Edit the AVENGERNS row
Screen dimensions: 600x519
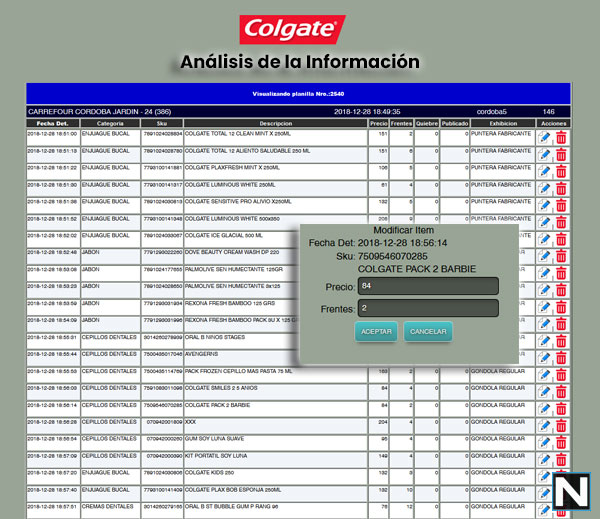click(x=544, y=358)
